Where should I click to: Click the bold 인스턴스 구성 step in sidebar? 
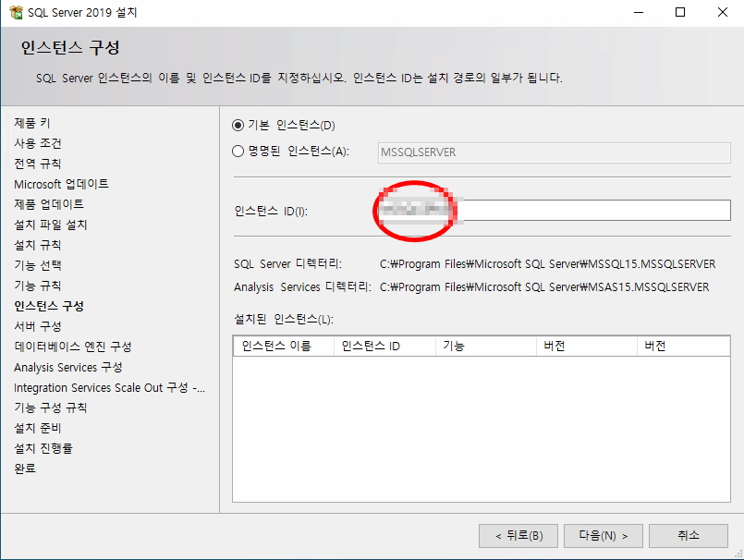[49, 306]
